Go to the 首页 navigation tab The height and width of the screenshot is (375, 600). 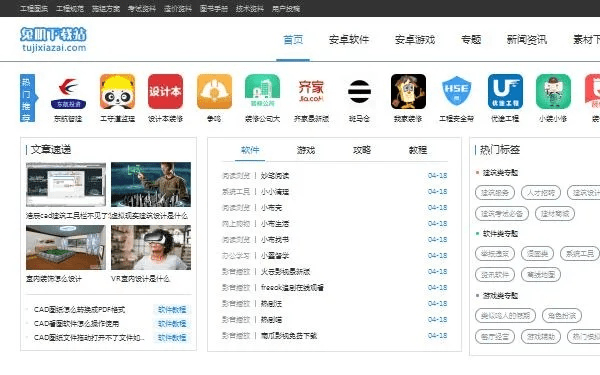[x=293, y=40]
